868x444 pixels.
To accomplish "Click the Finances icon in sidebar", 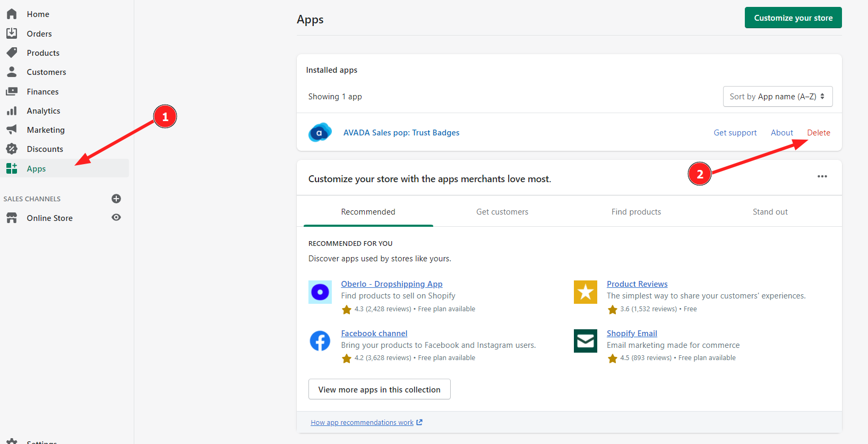I will coord(12,91).
